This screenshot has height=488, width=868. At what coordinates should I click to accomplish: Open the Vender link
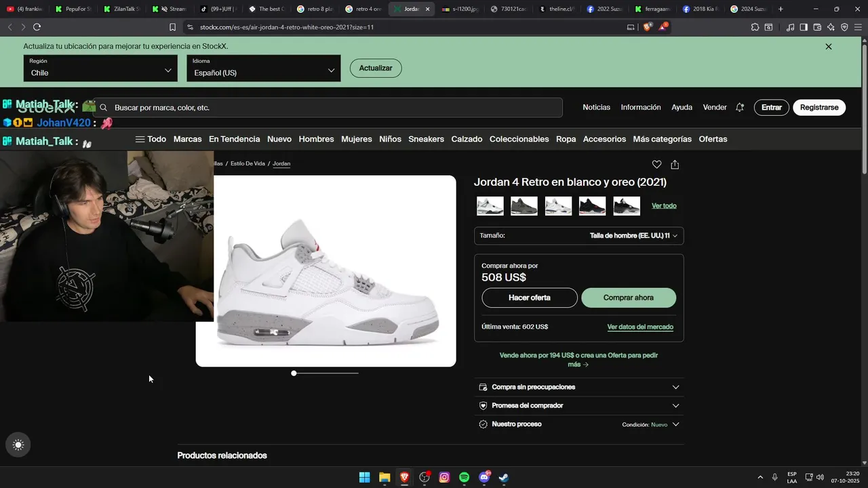pos(715,107)
